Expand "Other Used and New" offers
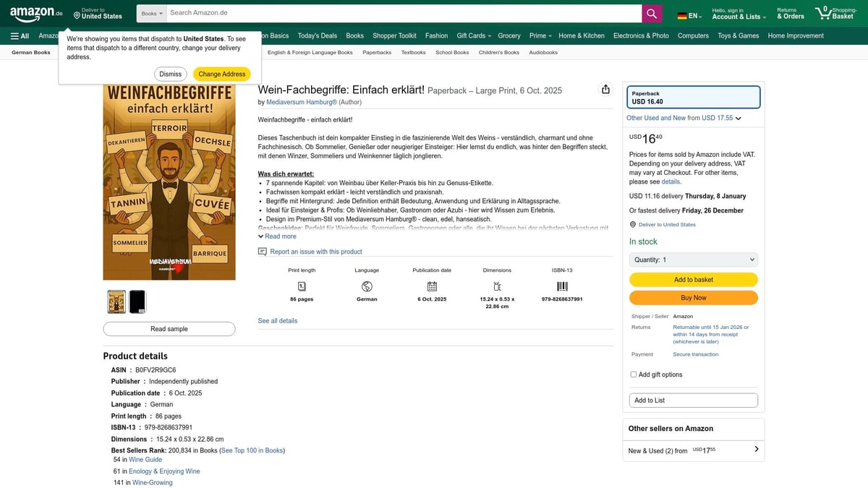 pos(683,117)
